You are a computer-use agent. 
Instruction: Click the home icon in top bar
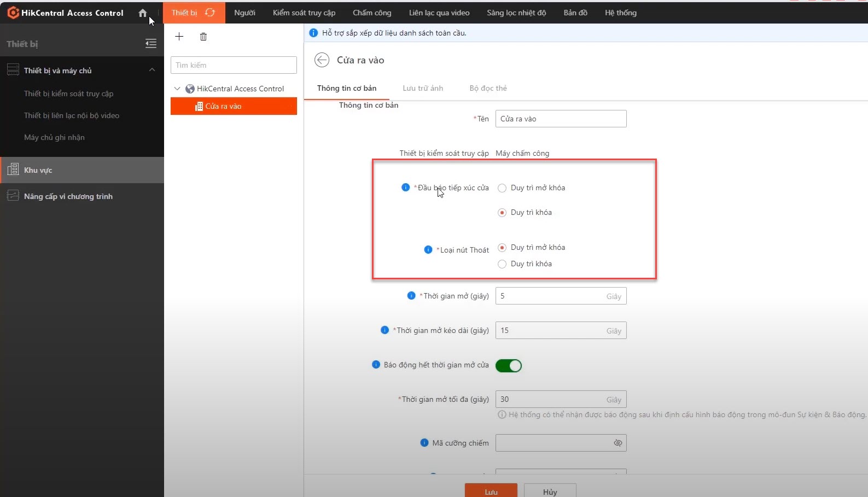coord(143,13)
